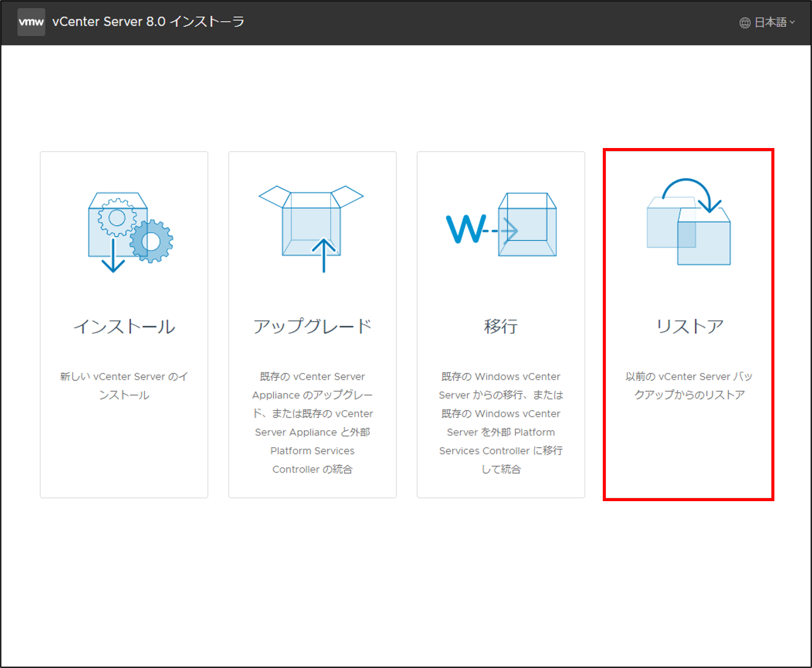Screen dimensions: 812x668
Task: Click description 新しい vCenter Server のインストール
Action: point(124,386)
